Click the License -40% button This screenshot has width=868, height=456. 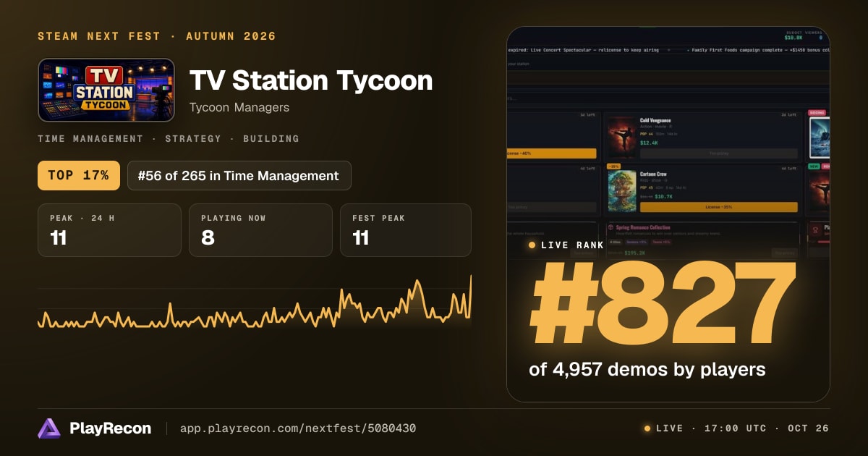551,153
